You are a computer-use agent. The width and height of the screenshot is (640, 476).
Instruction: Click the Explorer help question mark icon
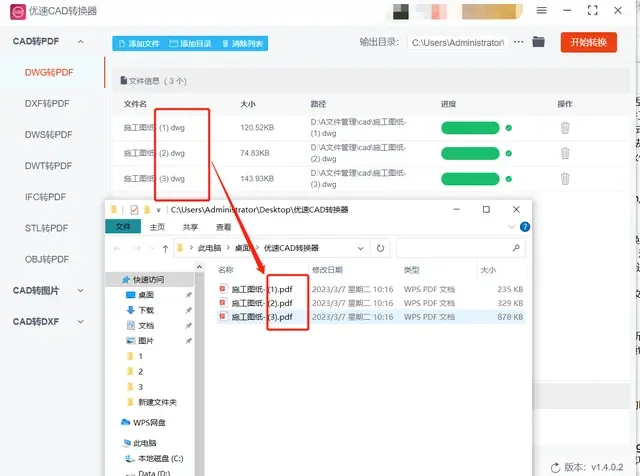pos(525,227)
